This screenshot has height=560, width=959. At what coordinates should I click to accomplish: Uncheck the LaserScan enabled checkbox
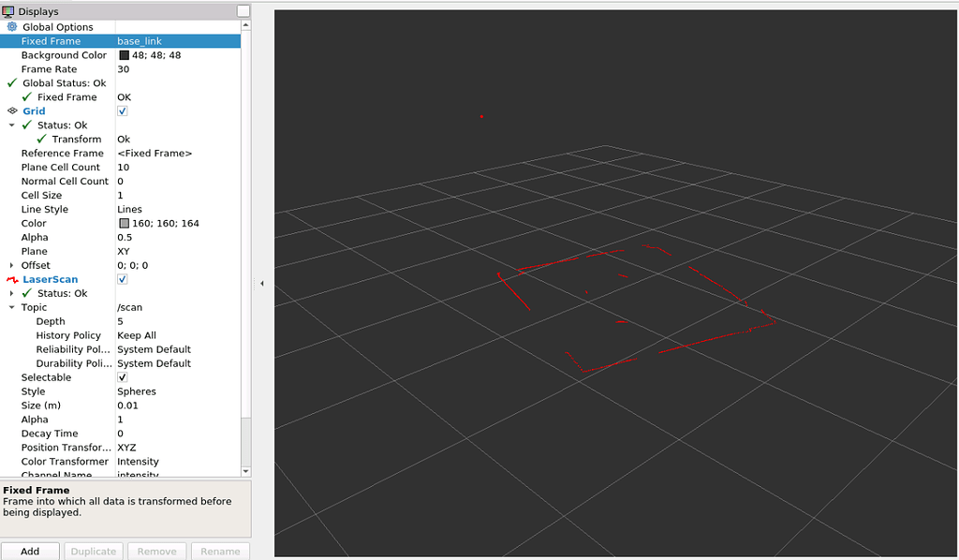[x=123, y=278]
